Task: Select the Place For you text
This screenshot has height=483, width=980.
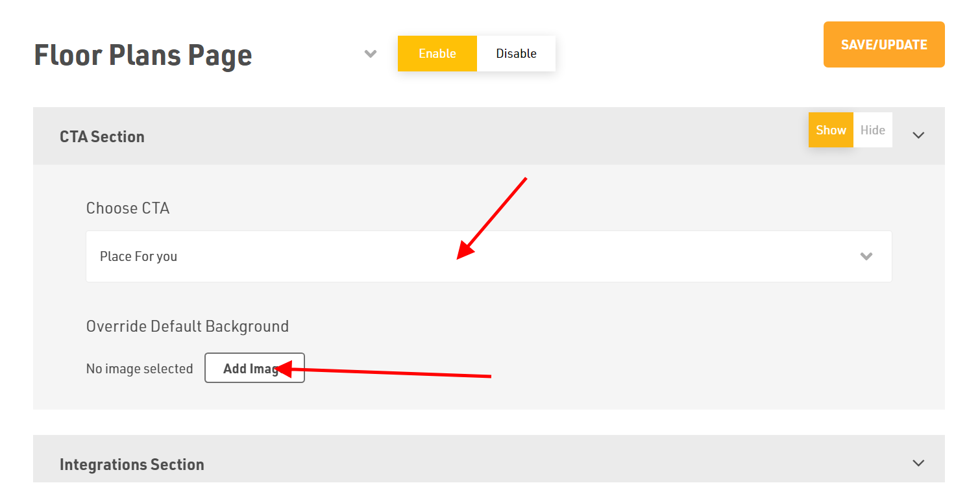Action: click(138, 256)
